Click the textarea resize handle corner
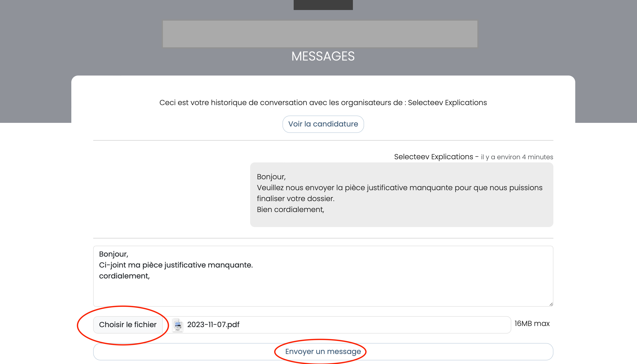Viewport: 637px width, 364px height. [x=551, y=304]
